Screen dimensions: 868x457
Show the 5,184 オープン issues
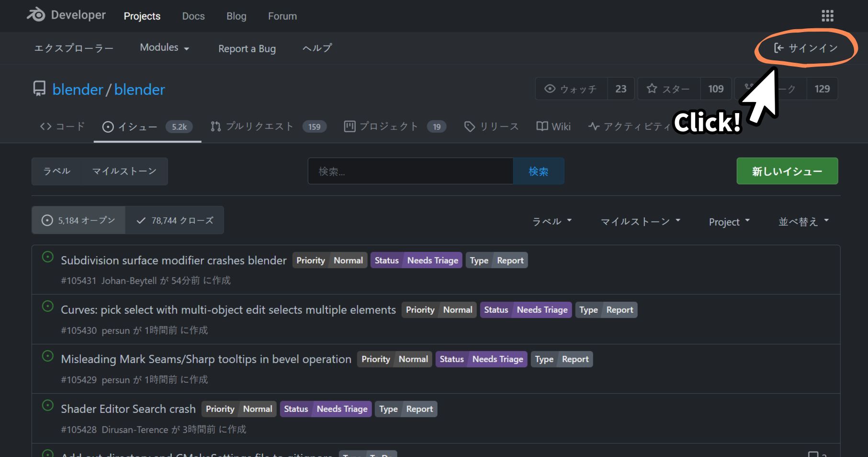(79, 220)
